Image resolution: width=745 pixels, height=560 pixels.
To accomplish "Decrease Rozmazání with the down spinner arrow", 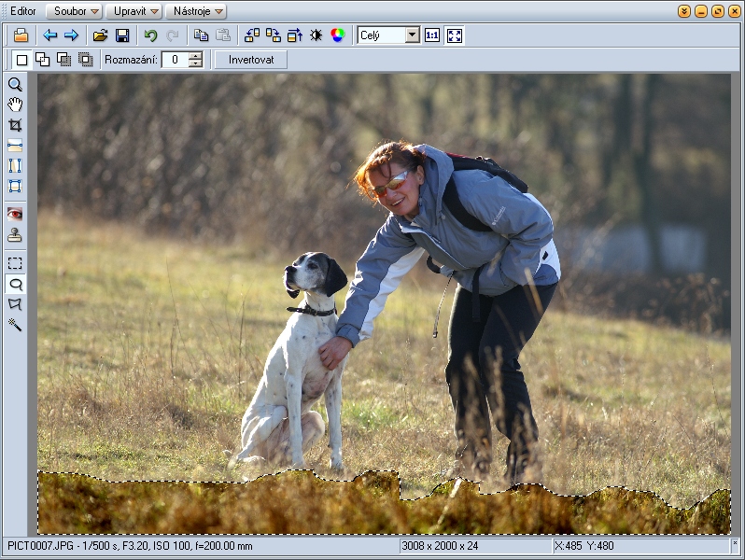I will 195,63.
